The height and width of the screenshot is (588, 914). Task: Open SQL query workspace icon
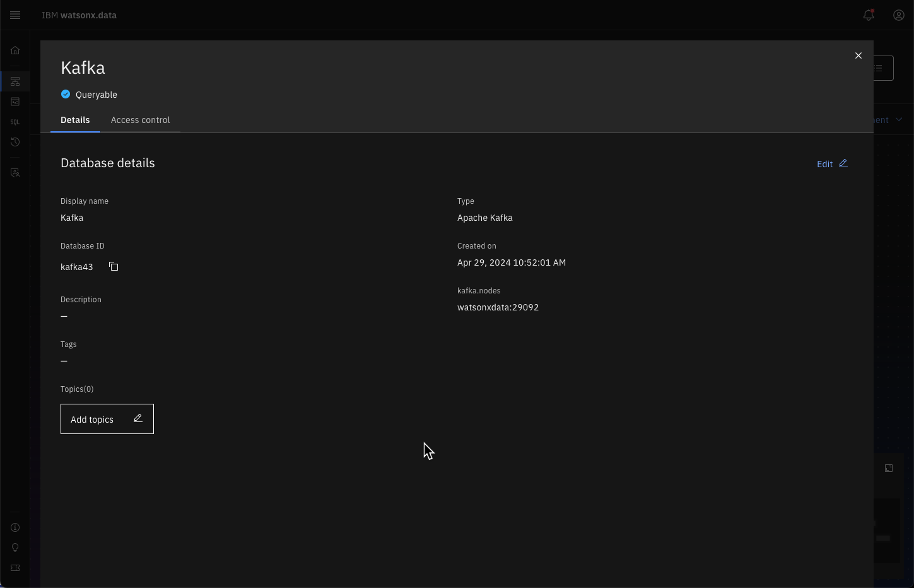[x=15, y=122]
